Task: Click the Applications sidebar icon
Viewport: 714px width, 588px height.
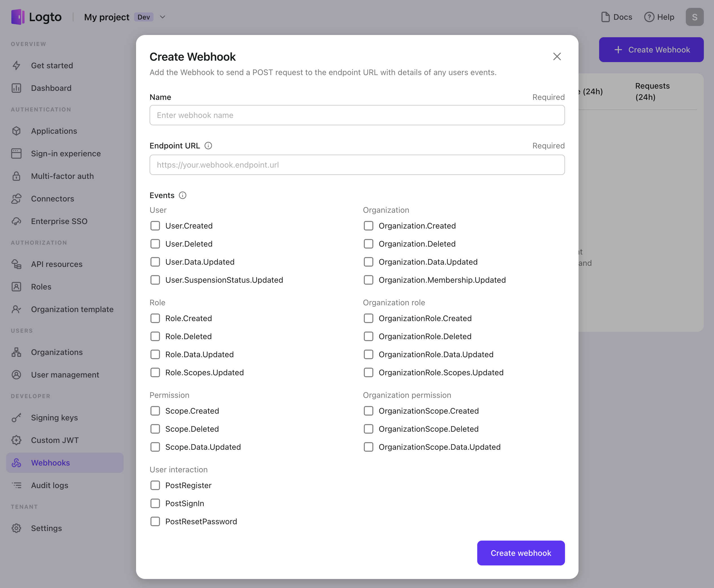Action: point(17,130)
